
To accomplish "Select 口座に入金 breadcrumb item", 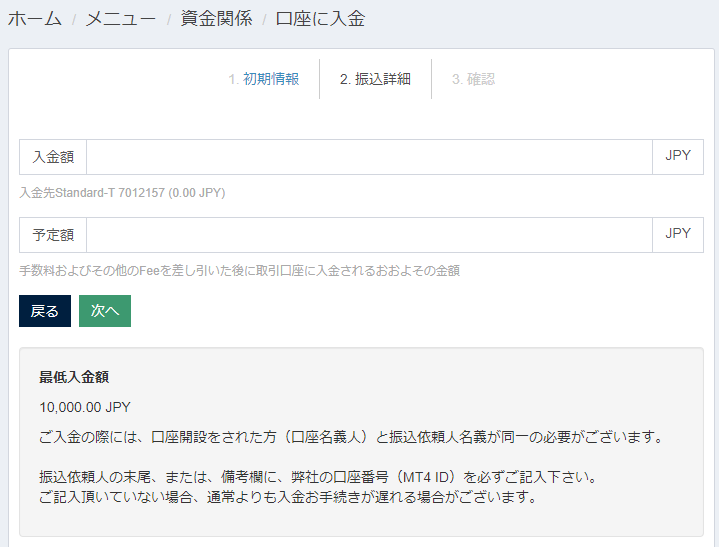I will tap(320, 19).
